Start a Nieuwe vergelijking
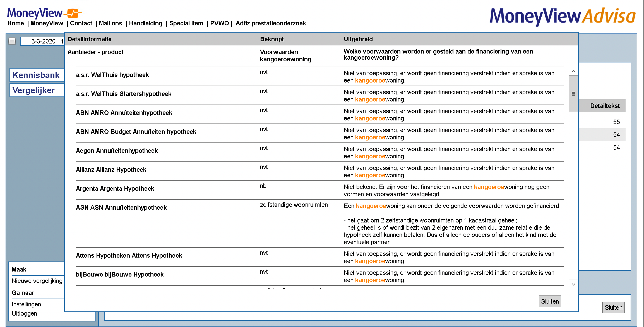Viewport: 644px width, 327px height. pyautogui.click(x=37, y=281)
